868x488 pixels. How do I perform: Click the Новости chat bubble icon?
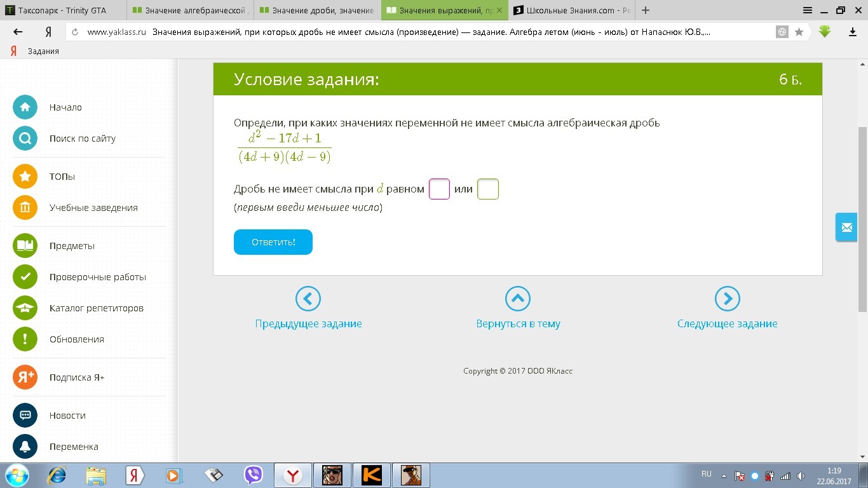25,416
